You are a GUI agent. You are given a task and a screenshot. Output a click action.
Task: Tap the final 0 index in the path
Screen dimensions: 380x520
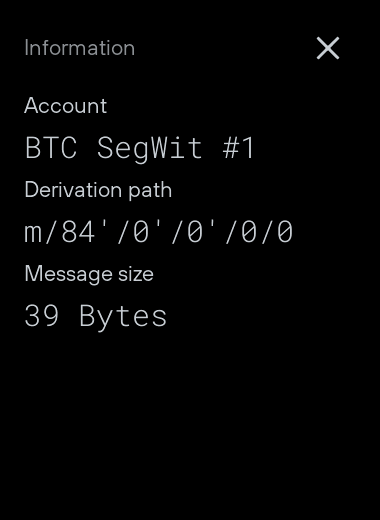[x=285, y=232]
